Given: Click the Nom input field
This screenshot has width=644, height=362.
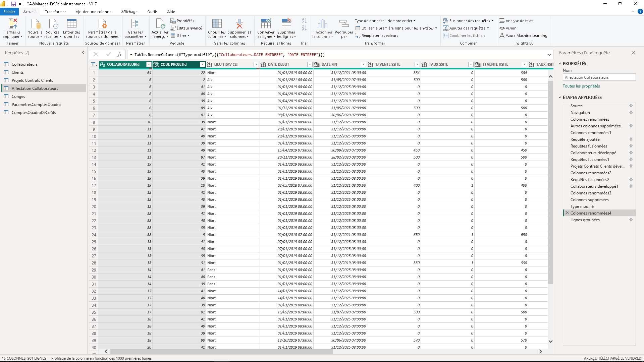Looking at the screenshot, I should click(599, 77).
